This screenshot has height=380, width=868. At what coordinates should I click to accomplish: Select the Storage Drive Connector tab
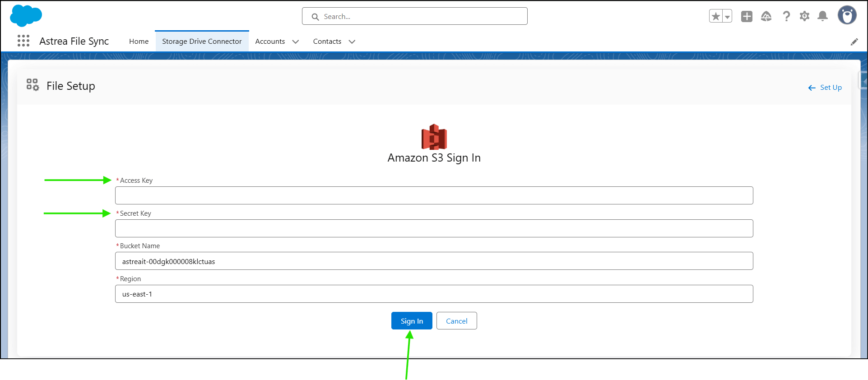(202, 42)
